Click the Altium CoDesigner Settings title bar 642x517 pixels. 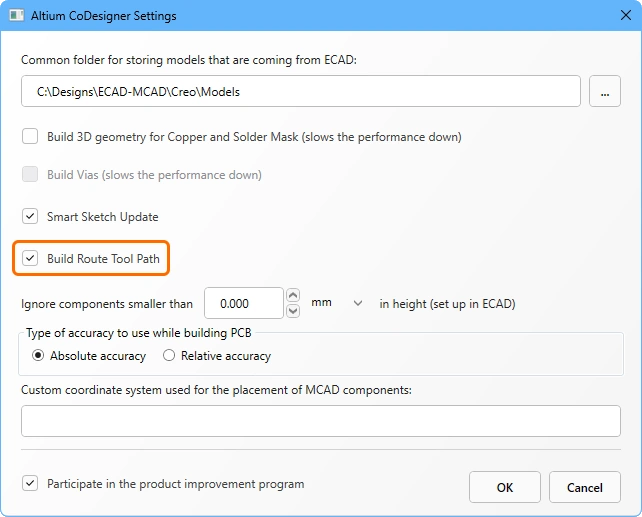pos(300,17)
